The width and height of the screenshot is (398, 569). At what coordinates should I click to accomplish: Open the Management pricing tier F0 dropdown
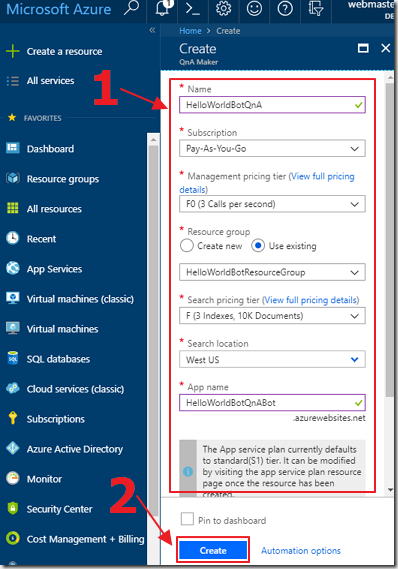pyautogui.click(x=272, y=204)
